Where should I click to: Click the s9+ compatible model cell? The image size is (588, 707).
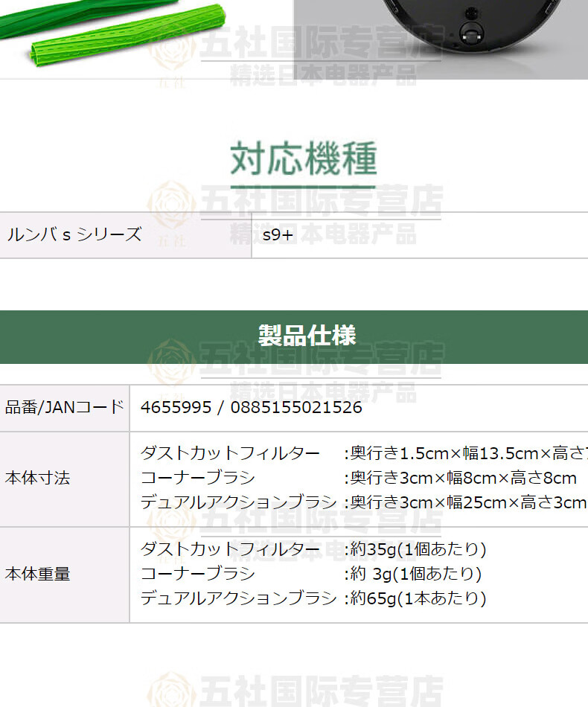coord(420,235)
